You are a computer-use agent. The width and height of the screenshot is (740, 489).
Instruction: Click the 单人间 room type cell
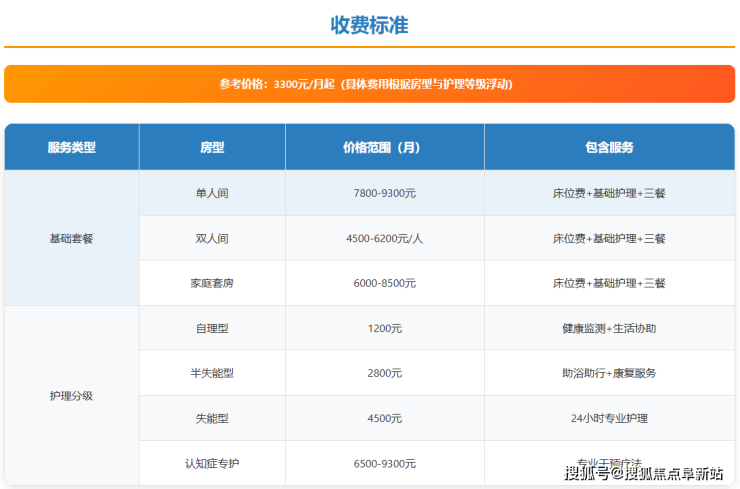(x=212, y=193)
